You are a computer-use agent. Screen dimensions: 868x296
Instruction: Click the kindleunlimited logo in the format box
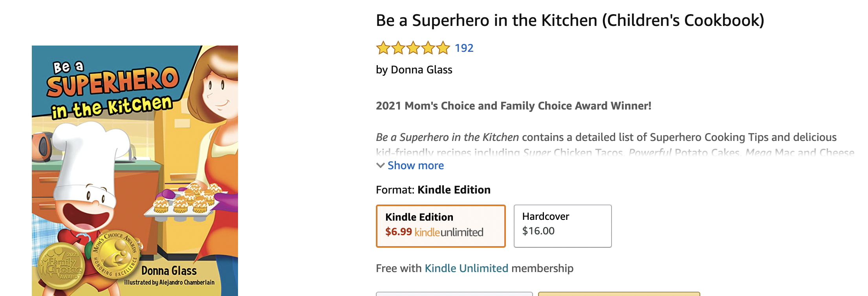click(449, 232)
